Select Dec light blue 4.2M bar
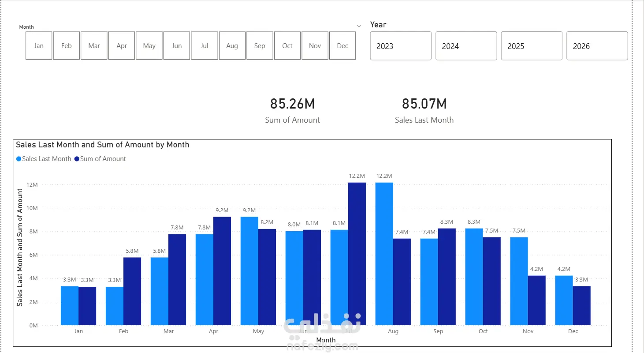 [564, 301]
